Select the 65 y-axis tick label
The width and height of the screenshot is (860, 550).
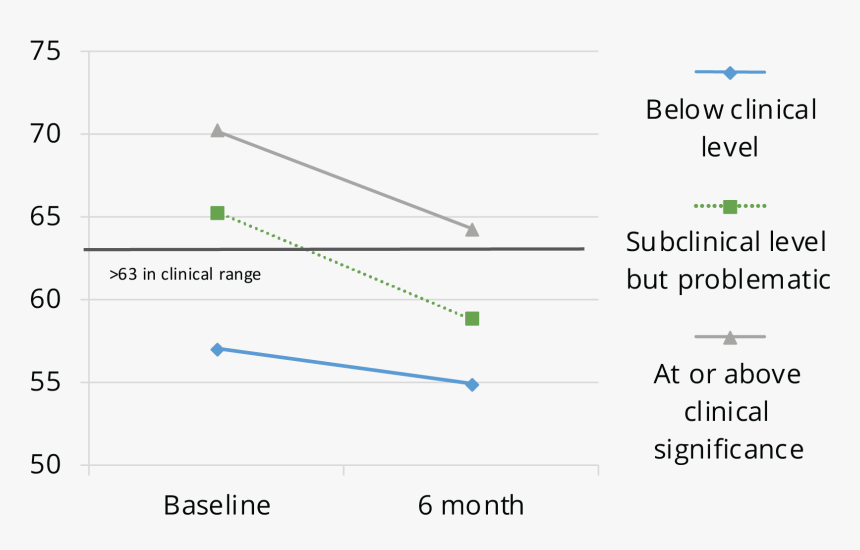point(46,217)
